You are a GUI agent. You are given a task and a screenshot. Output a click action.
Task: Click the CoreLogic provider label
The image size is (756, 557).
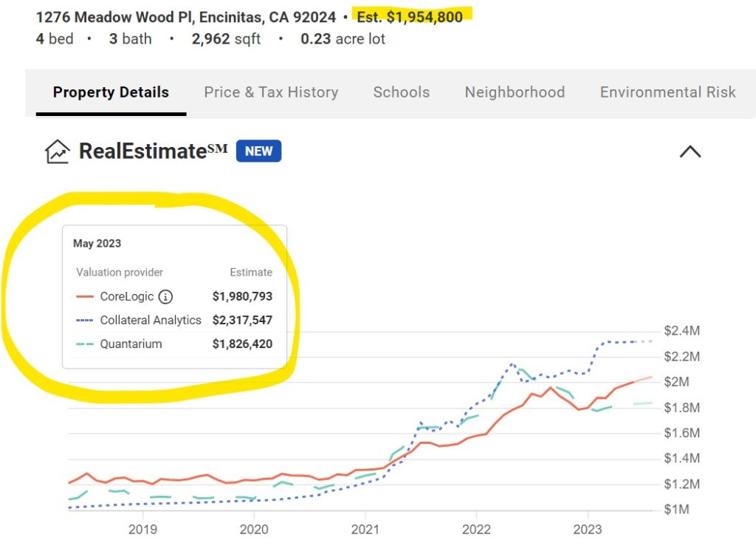[x=127, y=296]
